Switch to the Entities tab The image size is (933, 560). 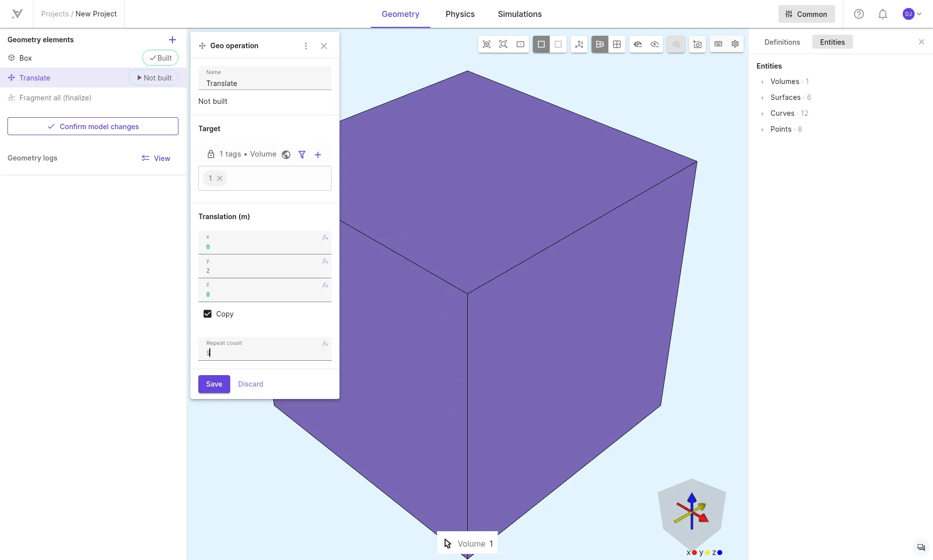coord(832,42)
